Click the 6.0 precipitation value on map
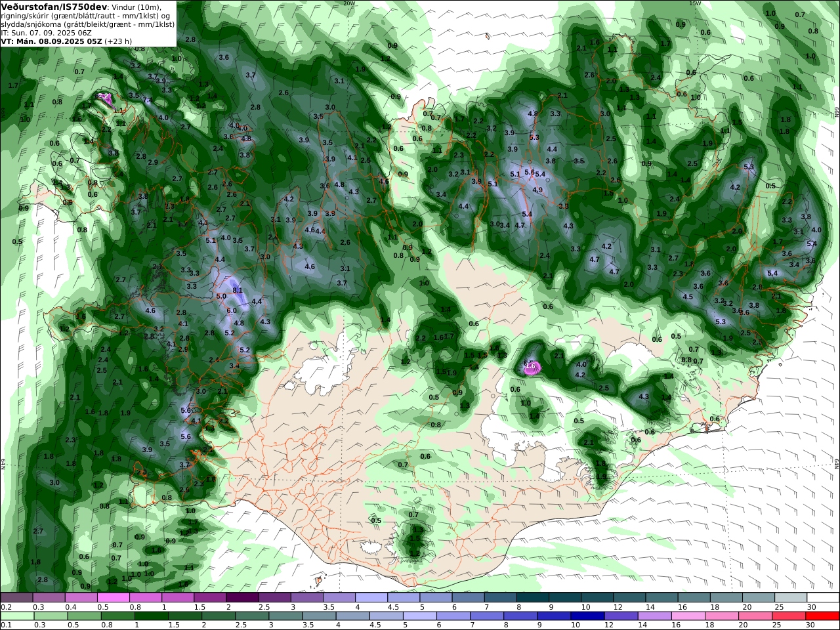840x630 pixels. (x=231, y=311)
